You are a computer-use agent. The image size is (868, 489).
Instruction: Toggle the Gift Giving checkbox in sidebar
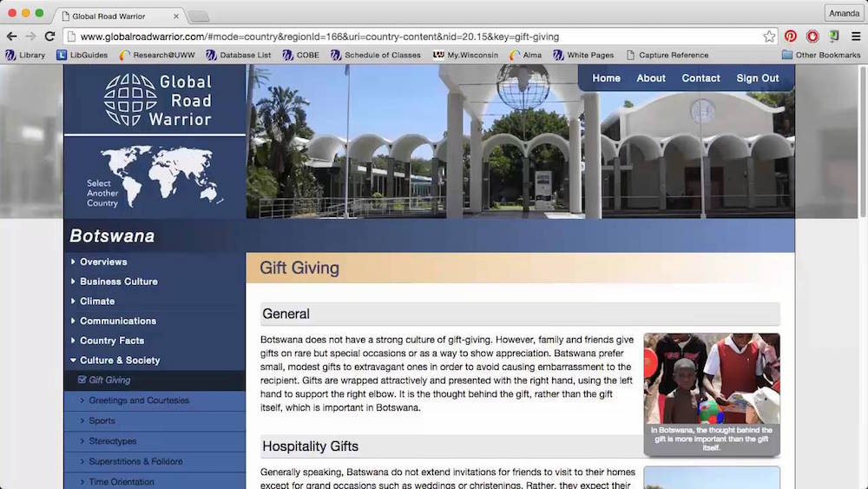point(82,380)
